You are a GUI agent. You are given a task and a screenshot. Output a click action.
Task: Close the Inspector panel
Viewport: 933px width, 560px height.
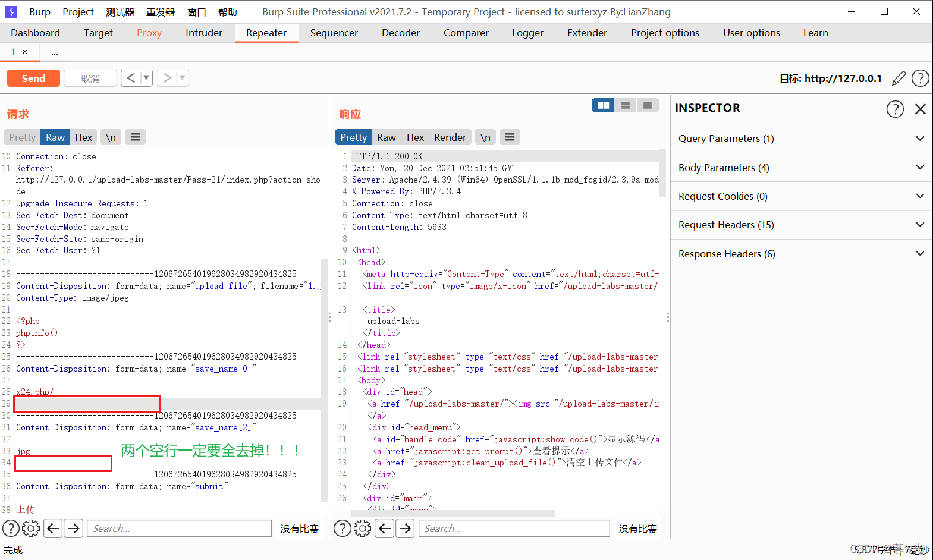tap(921, 109)
